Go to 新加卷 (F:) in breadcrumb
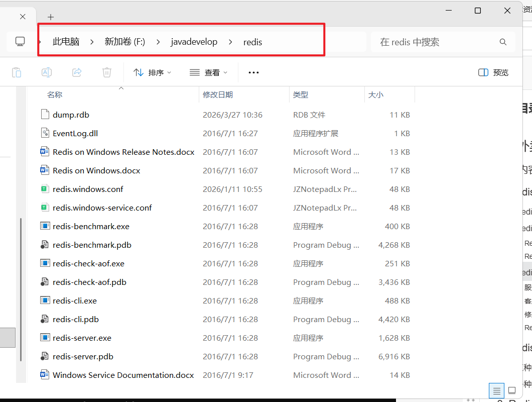The height and width of the screenshot is (402, 532). point(125,42)
